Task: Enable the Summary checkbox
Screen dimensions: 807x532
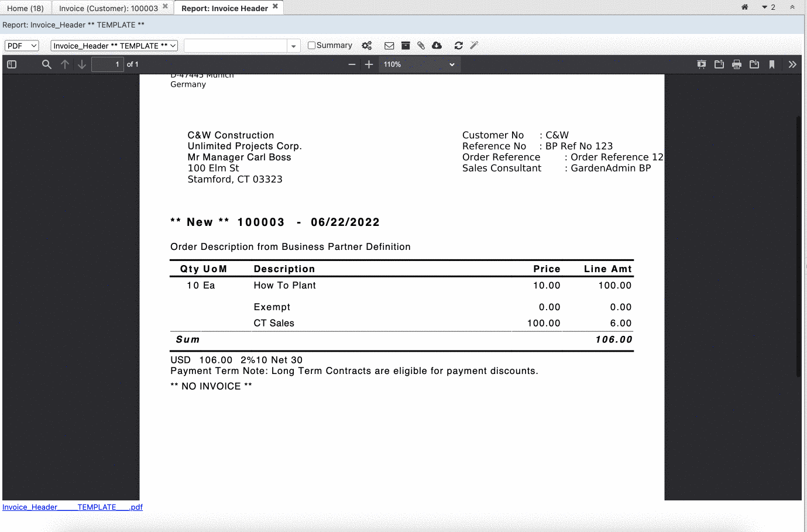Action: pyautogui.click(x=311, y=45)
